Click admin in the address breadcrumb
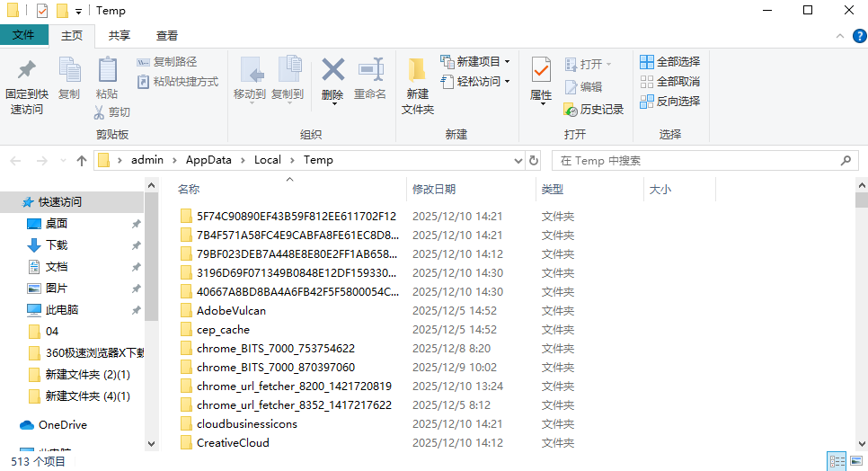 pos(147,160)
